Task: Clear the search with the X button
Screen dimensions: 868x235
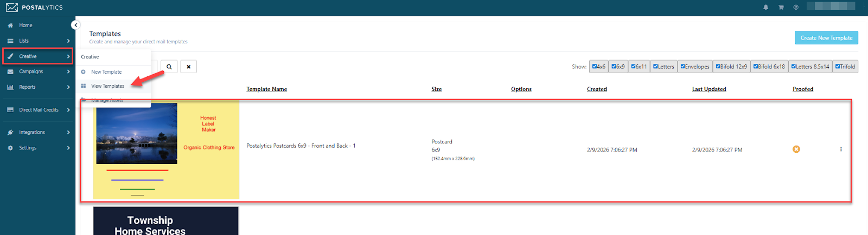Action: [189, 67]
